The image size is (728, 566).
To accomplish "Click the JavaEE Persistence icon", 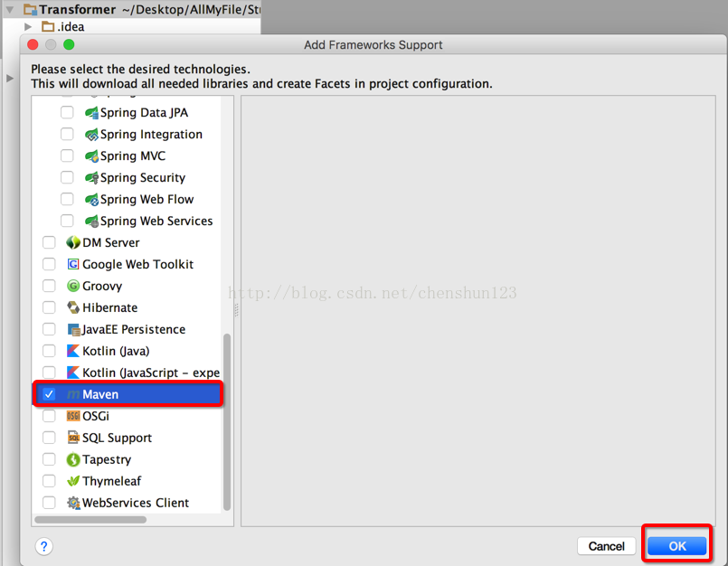I will coord(73,330).
